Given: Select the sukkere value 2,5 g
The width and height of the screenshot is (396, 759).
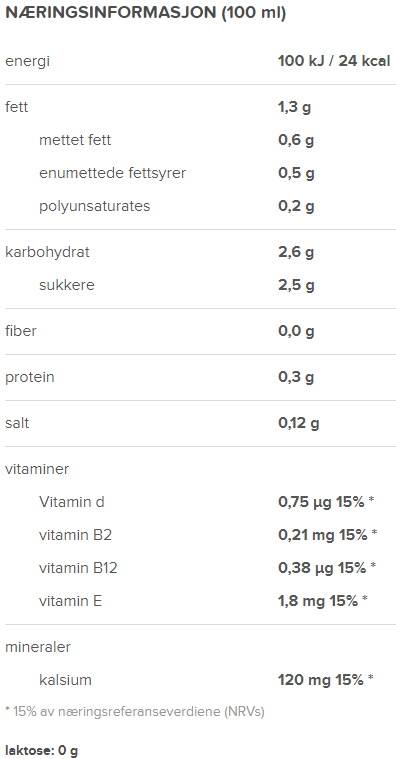Looking at the screenshot, I should [x=296, y=285].
